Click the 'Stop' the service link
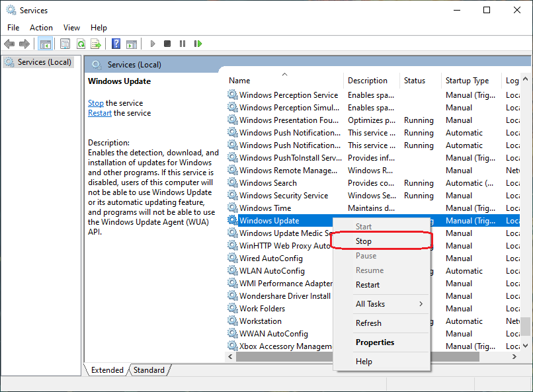This screenshot has width=533, height=392. tap(95, 103)
